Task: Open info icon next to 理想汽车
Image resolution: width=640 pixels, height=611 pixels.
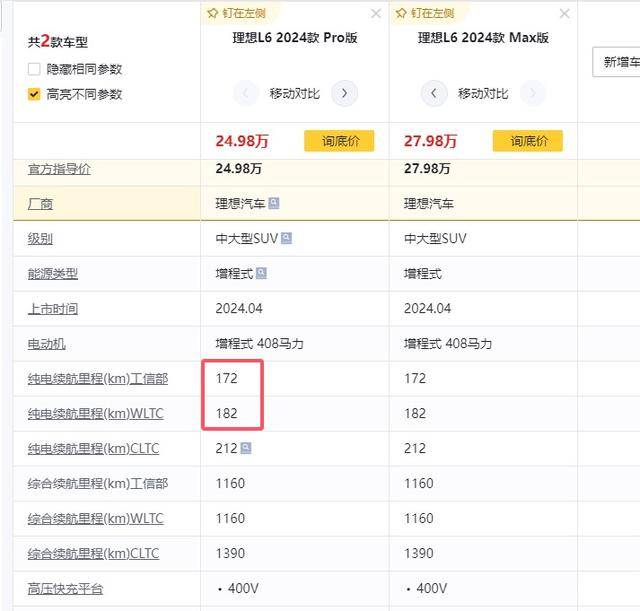Action: [274, 203]
